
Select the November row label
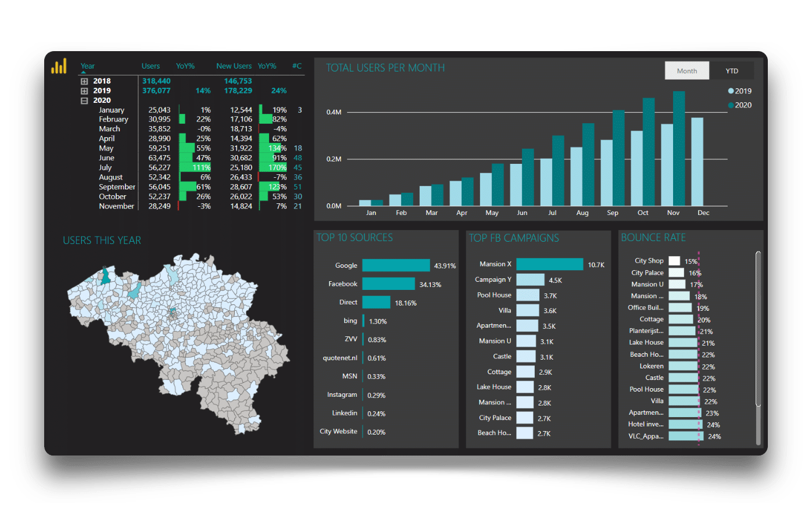[116, 206]
